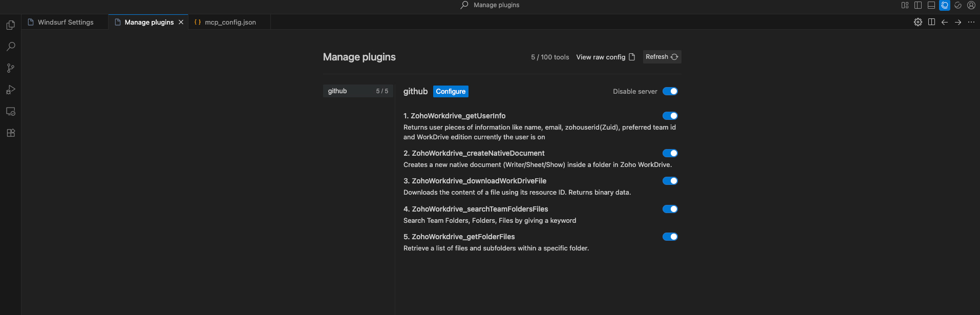Viewport: 980px width, 315px height.
Task: Open the Source Control view
Action: (10, 68)
